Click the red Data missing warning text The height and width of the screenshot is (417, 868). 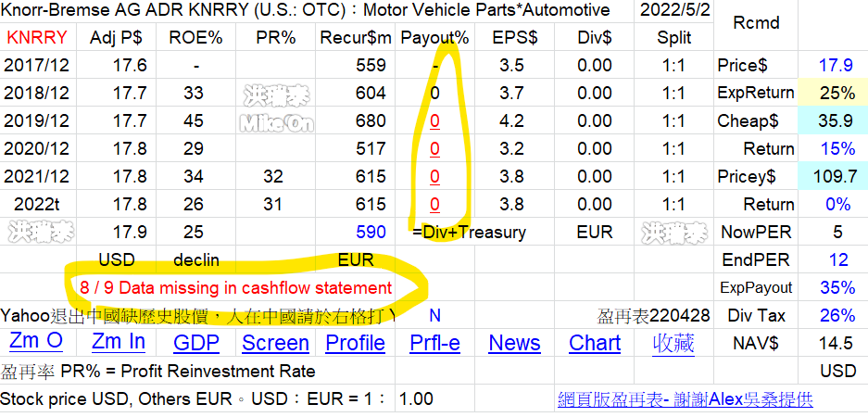(235, 288)
